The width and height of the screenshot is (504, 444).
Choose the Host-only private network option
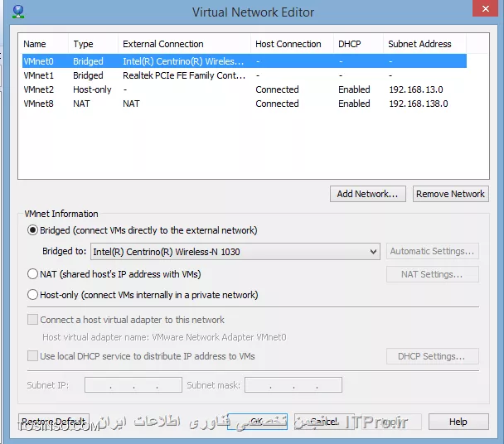(x=33, y=295)
